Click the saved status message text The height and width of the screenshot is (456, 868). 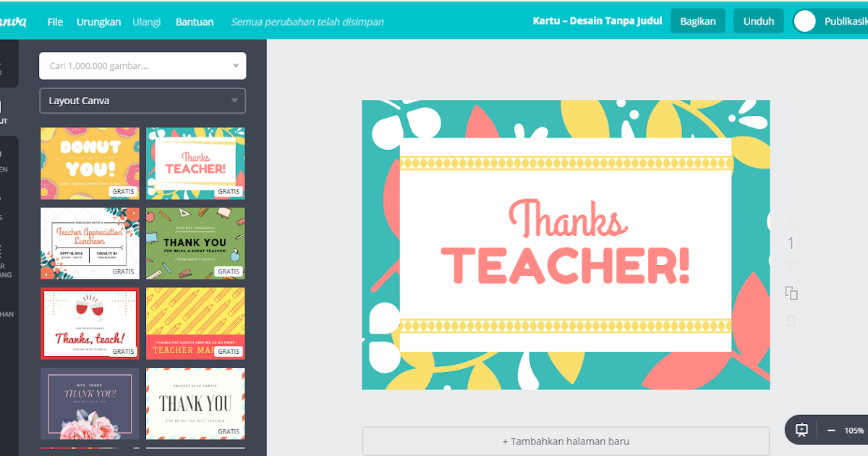pos(307,22)
